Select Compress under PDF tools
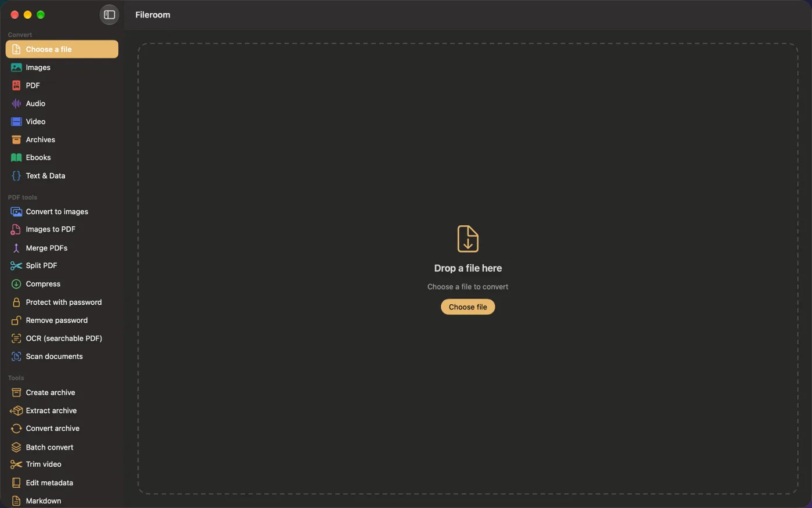 62,284
